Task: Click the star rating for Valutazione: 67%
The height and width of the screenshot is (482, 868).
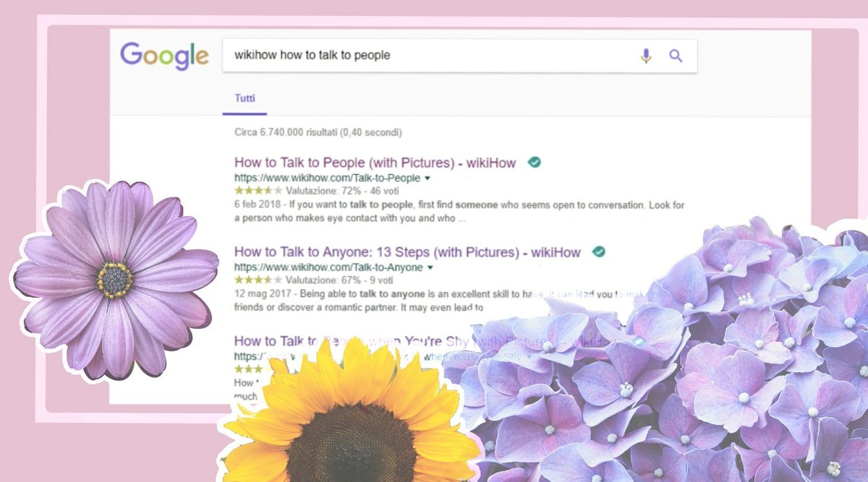Action: pyautogui.click(x=258, y=280)
